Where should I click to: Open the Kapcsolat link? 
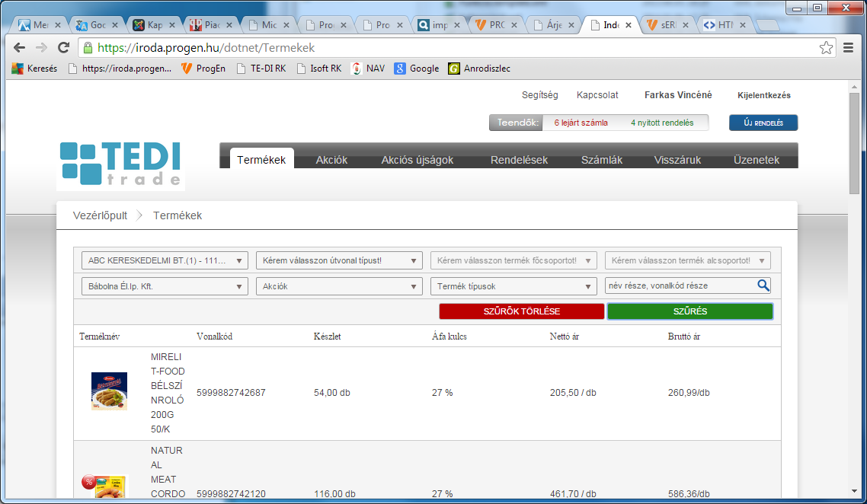(597, 95)
